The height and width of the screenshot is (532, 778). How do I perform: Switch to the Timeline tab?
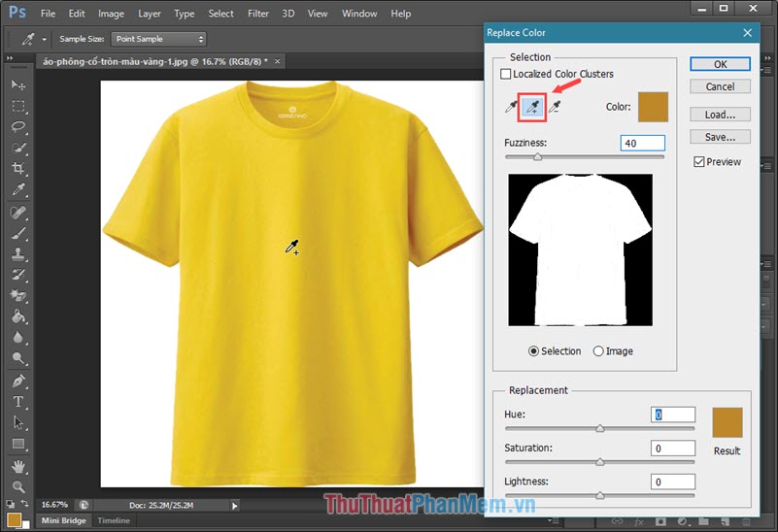coord(114,520)
